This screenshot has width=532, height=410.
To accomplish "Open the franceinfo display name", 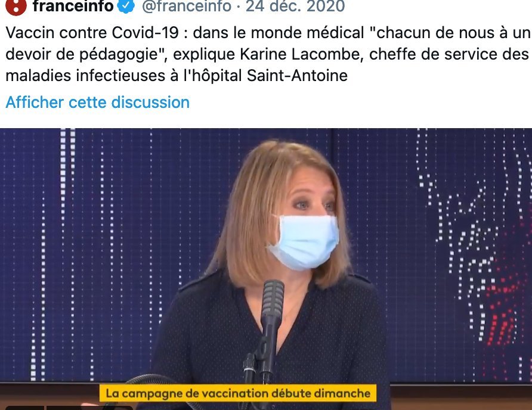I will (x=73, y=6).
